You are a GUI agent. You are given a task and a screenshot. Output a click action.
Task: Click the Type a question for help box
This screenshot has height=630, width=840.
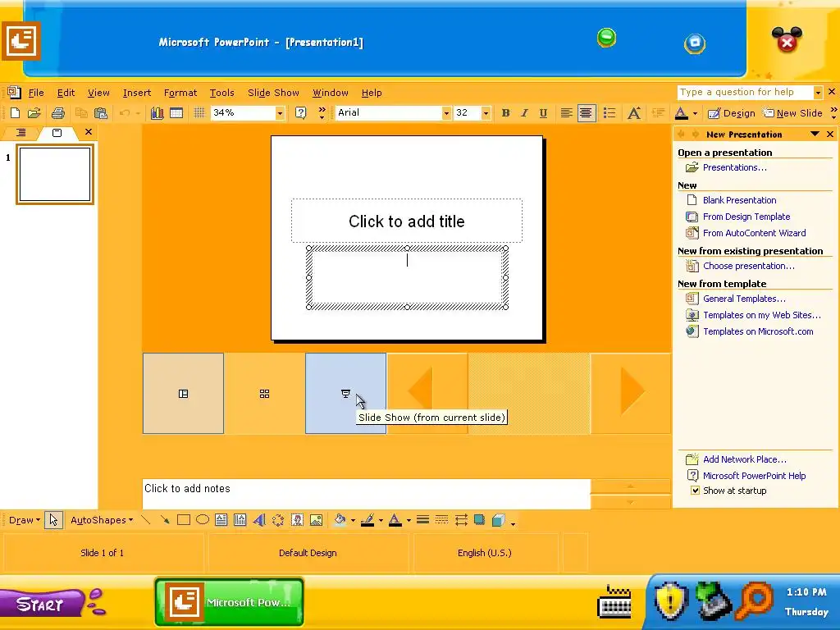pos(745,92)
